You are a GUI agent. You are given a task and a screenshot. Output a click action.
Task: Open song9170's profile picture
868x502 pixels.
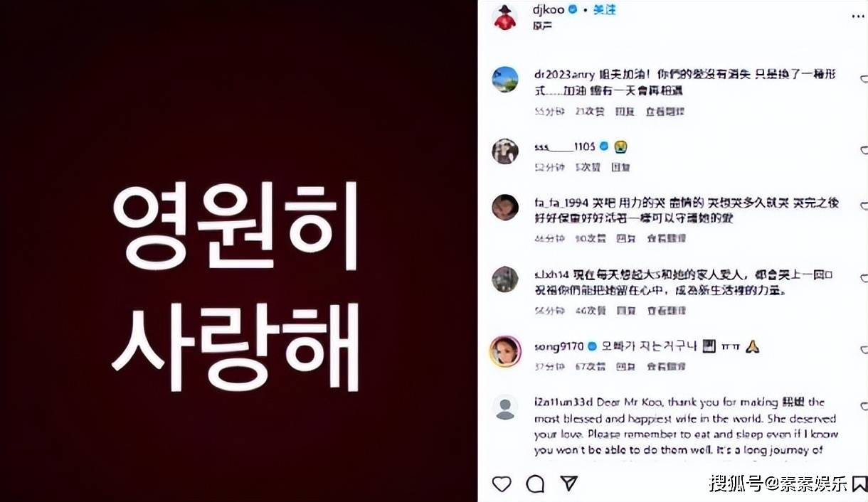(x=505, y=351)
